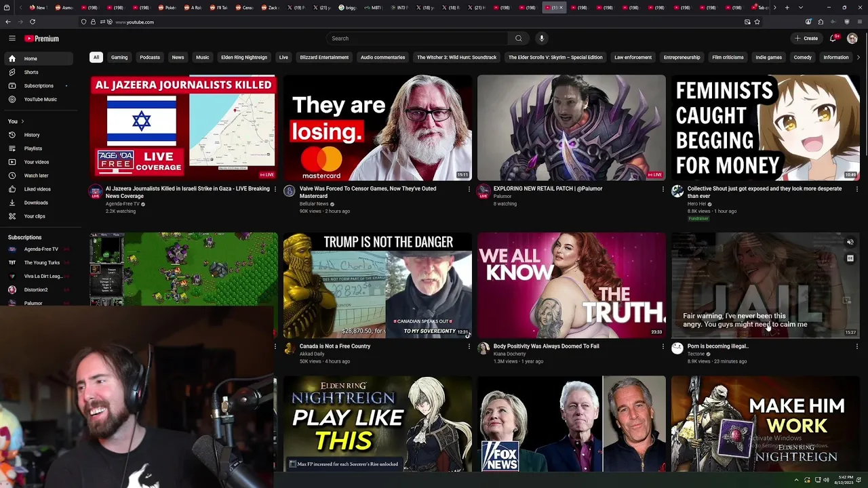868x488 pixels.
Task: Open Canada is Not a Free Country
Action: click(335, 346)
